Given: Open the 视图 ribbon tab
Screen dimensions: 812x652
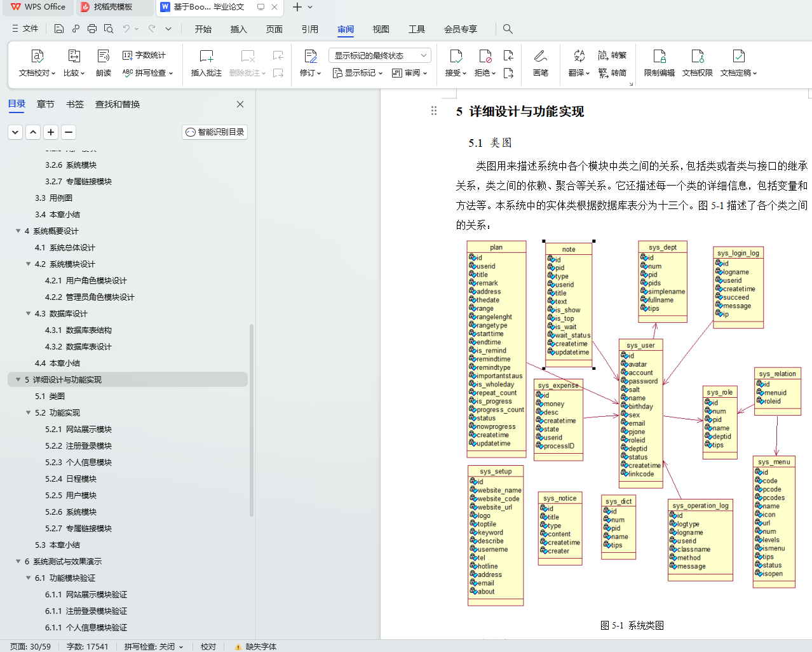Looking at the screenshot, I should point(381,29).
